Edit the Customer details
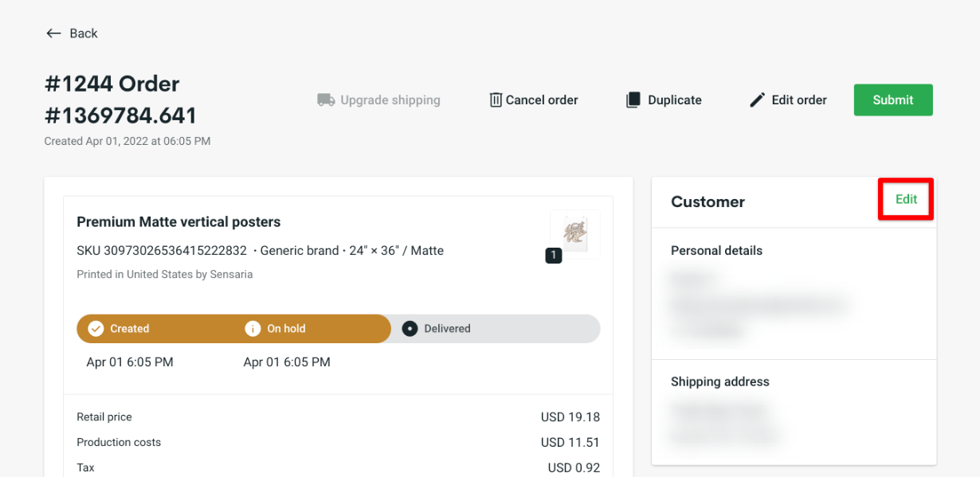Screen dimensions: 980x477 coord(906,200)
